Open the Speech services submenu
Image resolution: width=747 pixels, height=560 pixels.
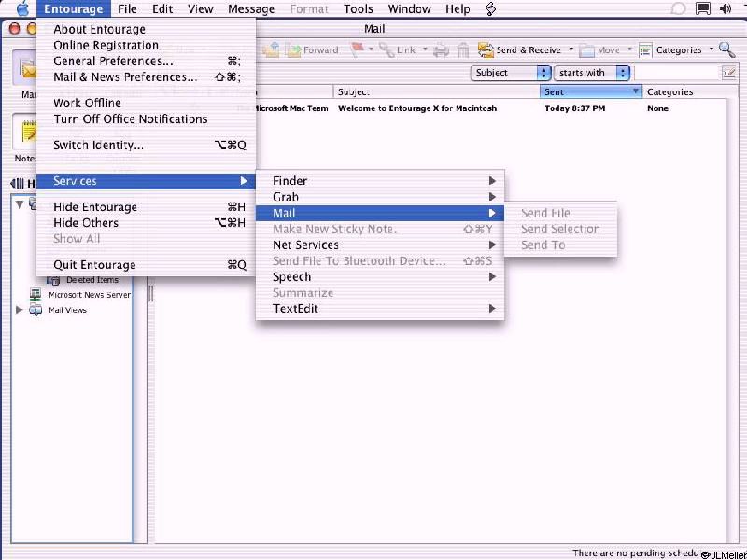tap(380, 276)
